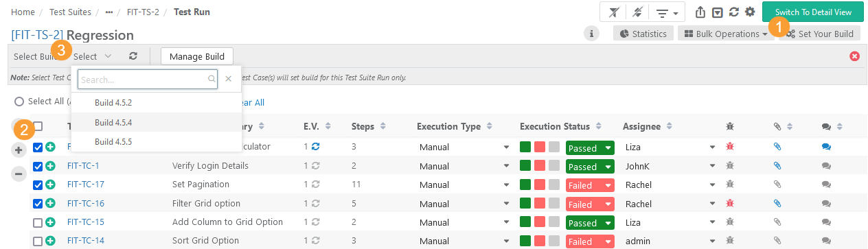The image size is (868, 249).
Task: Close the build selection bar
Action: (x=855, y=56)
